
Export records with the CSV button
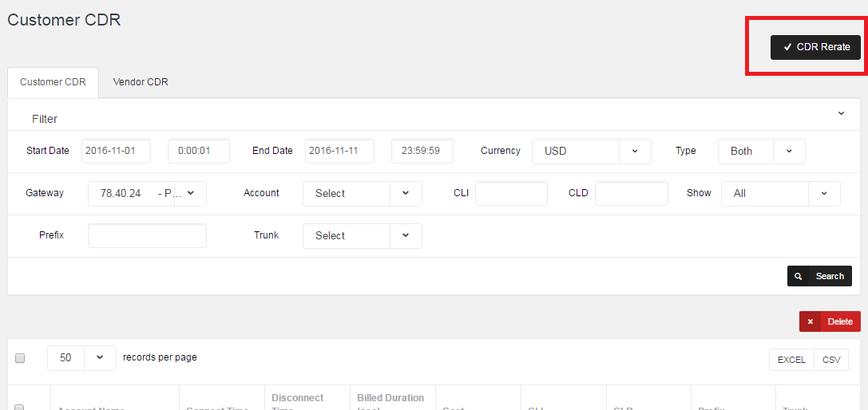click(831, 360)
